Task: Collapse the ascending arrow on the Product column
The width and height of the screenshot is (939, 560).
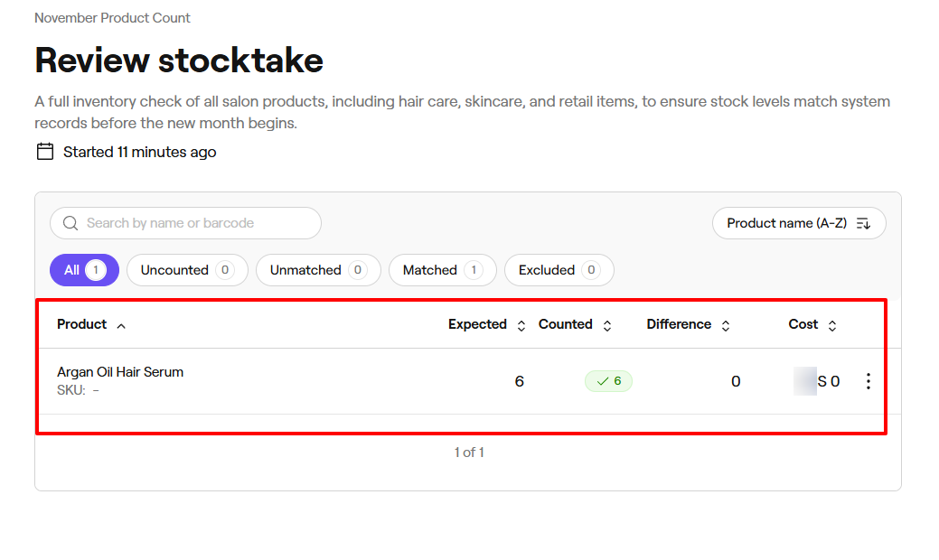Action: [120, 324]
